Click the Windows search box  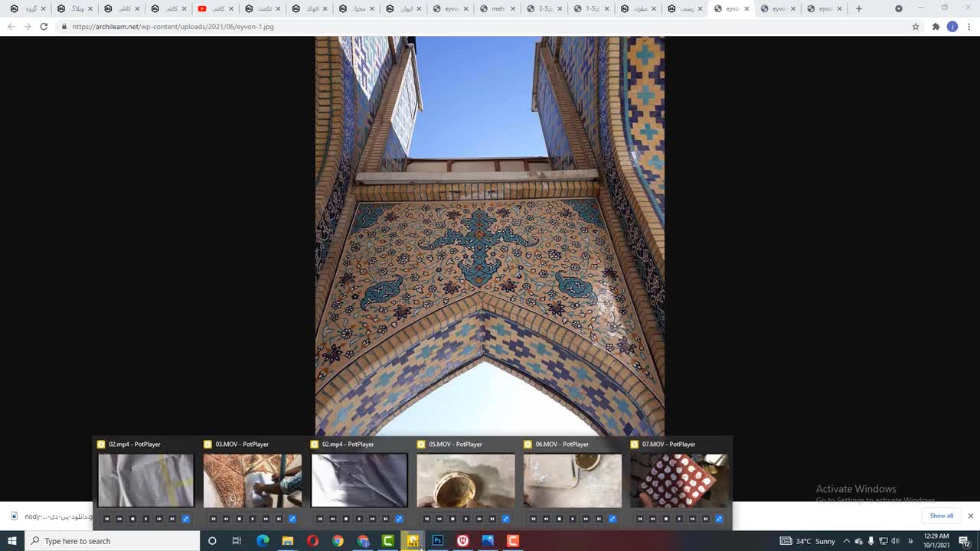pos(115,541)
